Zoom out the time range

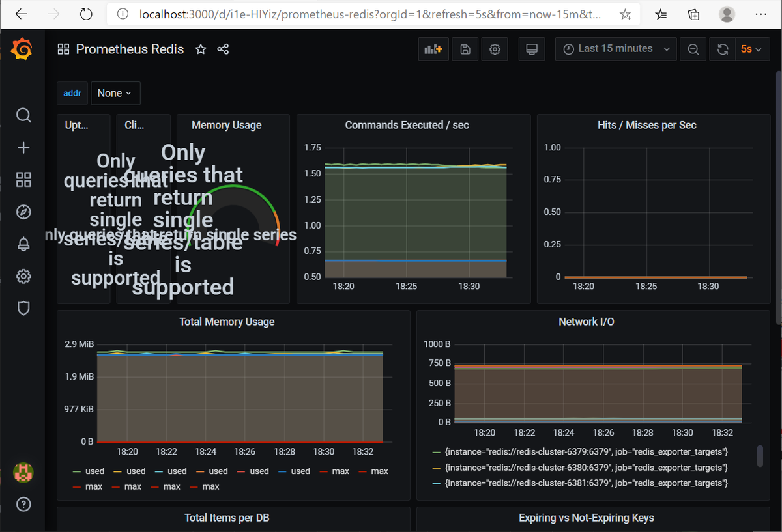693,49
